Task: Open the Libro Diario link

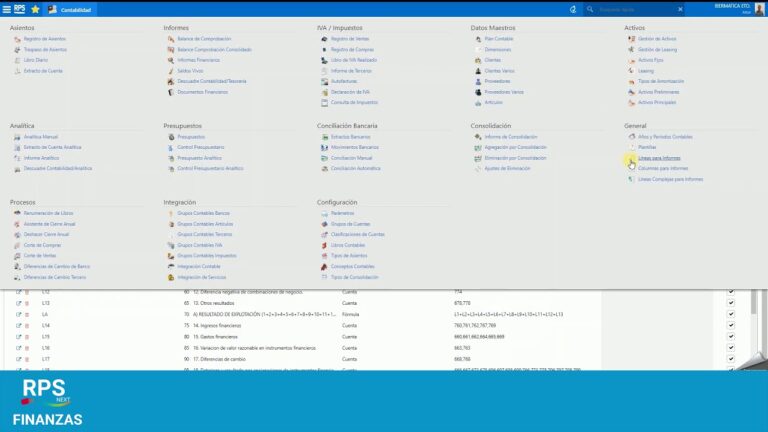Action: (x=35, y=60)
